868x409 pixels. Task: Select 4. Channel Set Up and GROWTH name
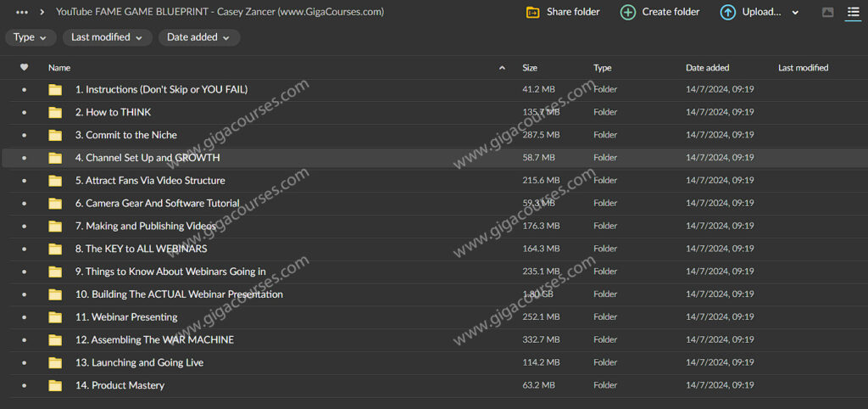click(147, 158)
